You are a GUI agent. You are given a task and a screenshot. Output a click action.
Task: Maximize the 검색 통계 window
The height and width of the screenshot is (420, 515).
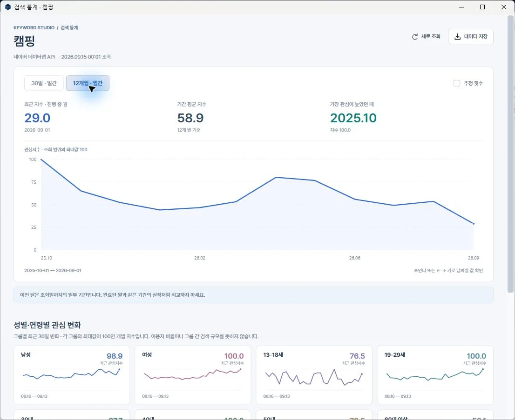pos(482,7)
